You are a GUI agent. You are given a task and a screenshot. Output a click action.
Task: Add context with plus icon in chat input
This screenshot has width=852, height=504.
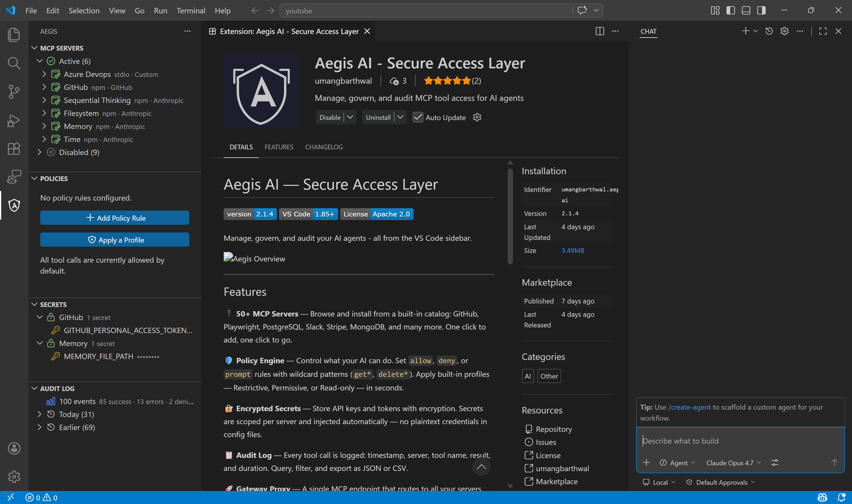pos(647,463)
